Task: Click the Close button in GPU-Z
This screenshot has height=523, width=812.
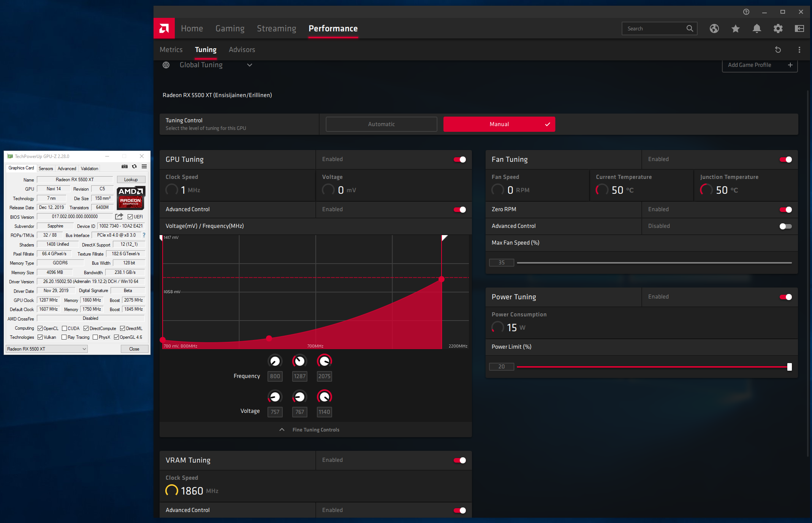Action: coord(134,349)
